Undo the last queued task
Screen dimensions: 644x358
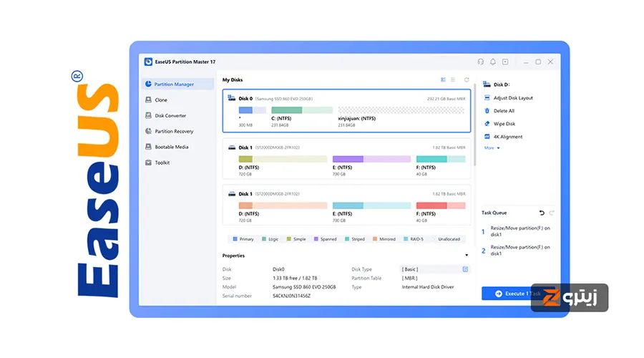(542, 213)
